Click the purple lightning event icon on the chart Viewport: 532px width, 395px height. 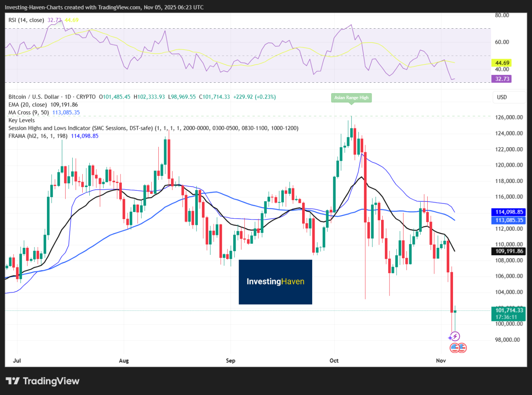click(455, 336)
